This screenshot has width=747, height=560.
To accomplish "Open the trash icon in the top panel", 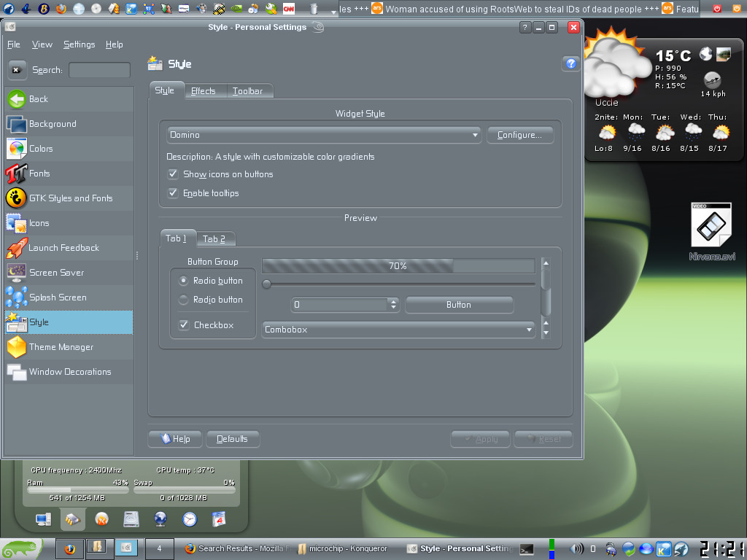I will [x=314, y=8].
